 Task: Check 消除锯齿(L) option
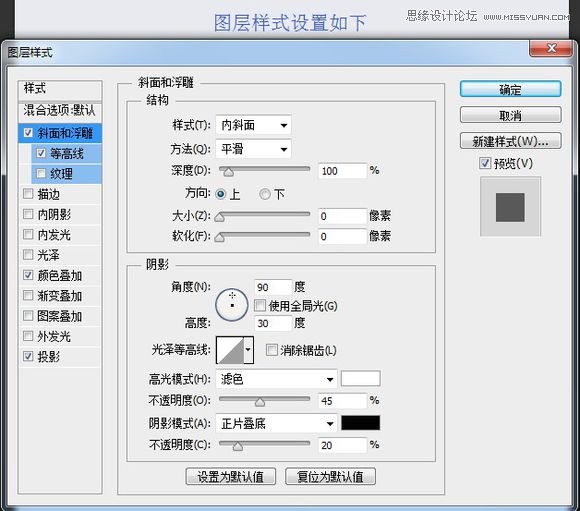[272, 350]
